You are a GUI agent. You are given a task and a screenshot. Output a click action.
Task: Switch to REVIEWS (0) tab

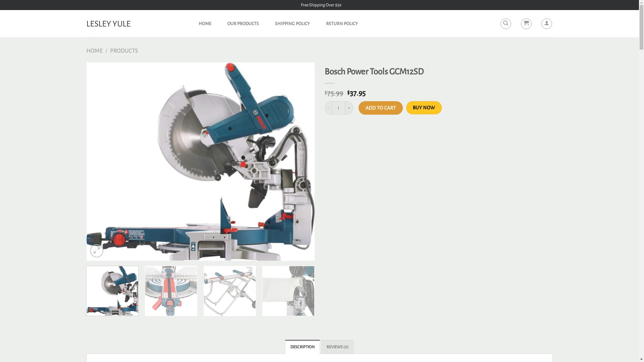coord(337,347)
